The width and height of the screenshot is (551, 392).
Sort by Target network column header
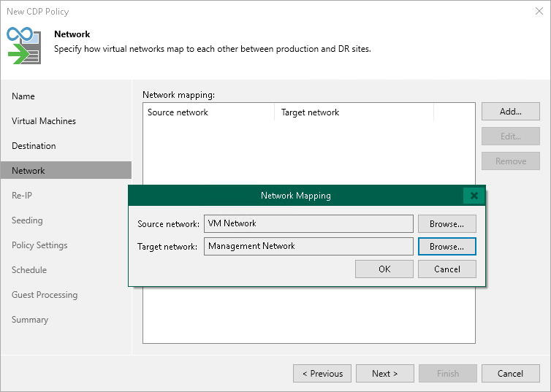coord(354,112)
